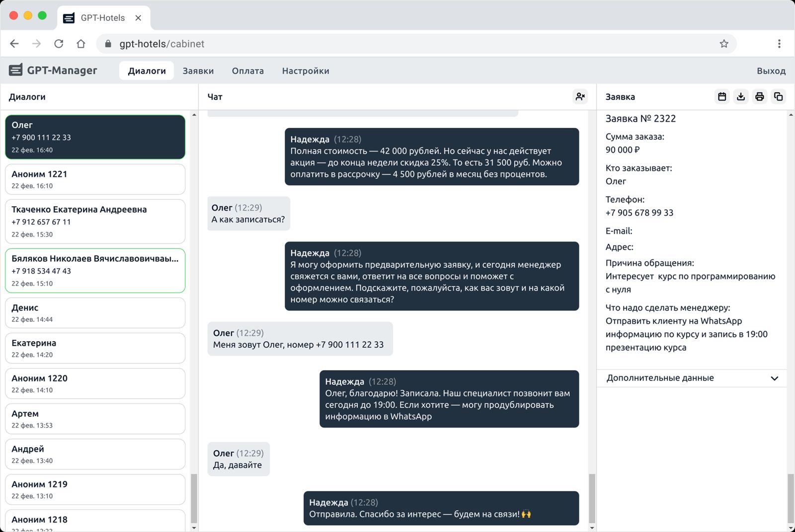Screen dimensions: 795x532
Task: Click Выход to log out
Action: (x=771, y=71)
